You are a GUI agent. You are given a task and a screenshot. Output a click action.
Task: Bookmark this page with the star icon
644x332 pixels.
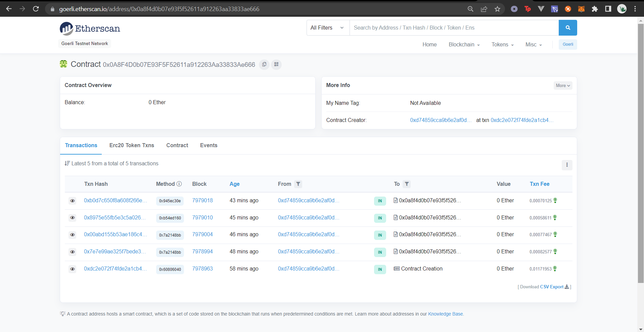tap(497, 9)
